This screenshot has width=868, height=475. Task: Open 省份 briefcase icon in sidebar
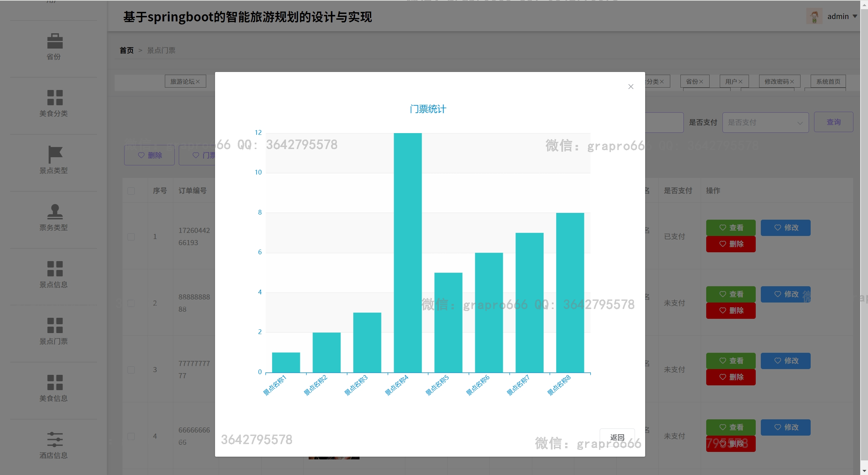(55, 41)
